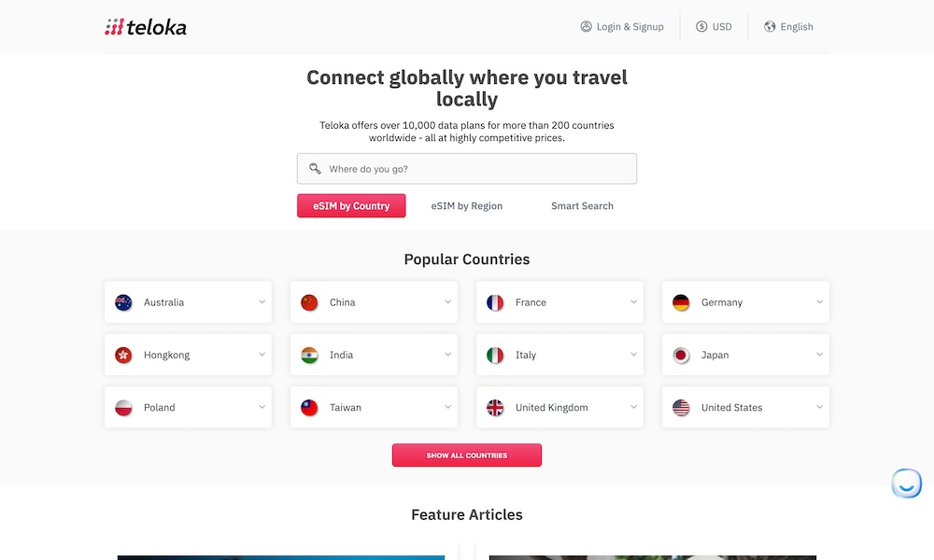Click the United Kingdom flag icon
The image size is (934, 560).
pos(495,408)
